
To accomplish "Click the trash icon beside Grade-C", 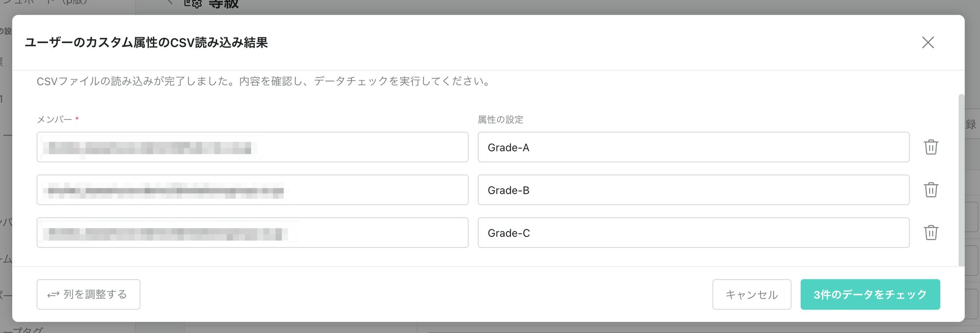I will (x=931, y=232).
